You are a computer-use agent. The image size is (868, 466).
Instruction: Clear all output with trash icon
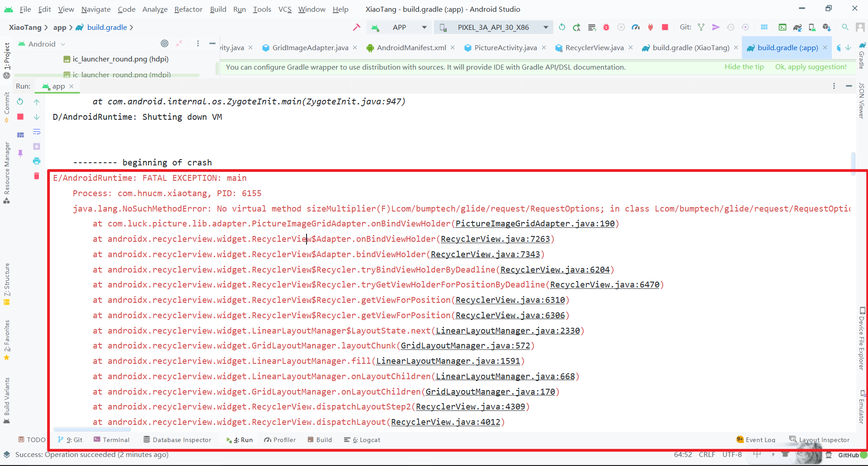tap(37, 176)
